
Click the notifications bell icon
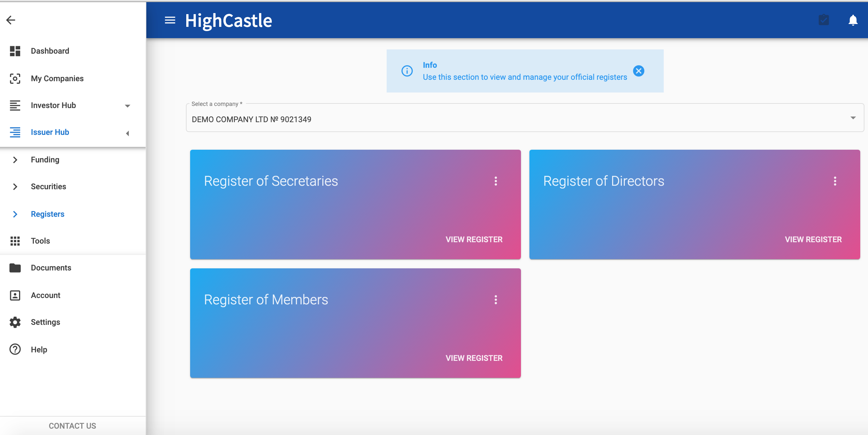[x=853, y=20]
